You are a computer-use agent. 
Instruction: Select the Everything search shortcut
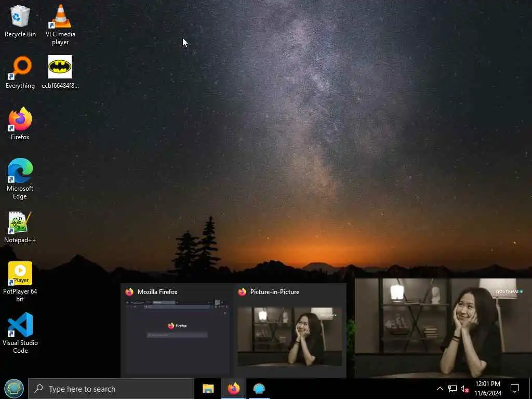click(x=20, y=72)
